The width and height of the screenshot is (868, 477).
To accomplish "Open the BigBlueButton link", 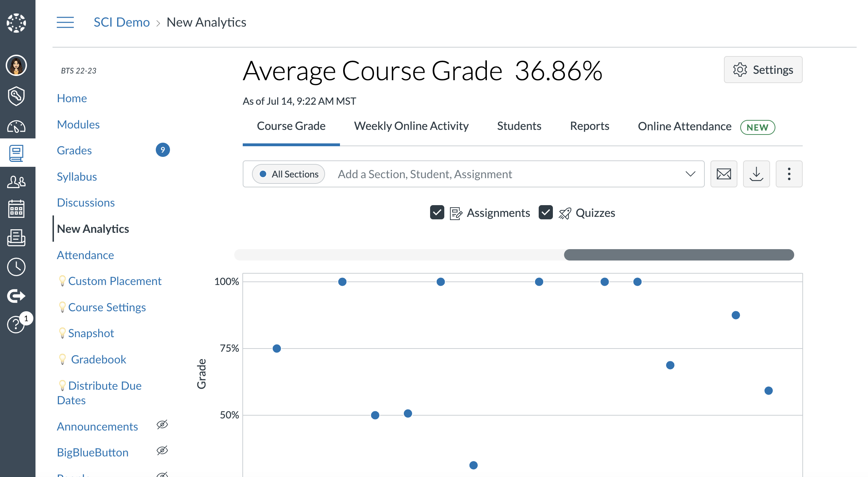I will 93,453.
